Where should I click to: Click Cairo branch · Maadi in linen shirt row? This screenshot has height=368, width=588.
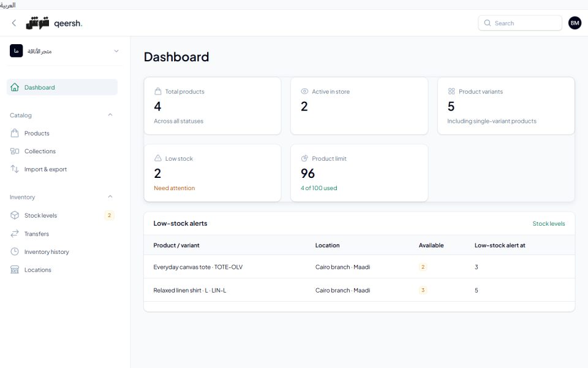click(x=342, y=290)
